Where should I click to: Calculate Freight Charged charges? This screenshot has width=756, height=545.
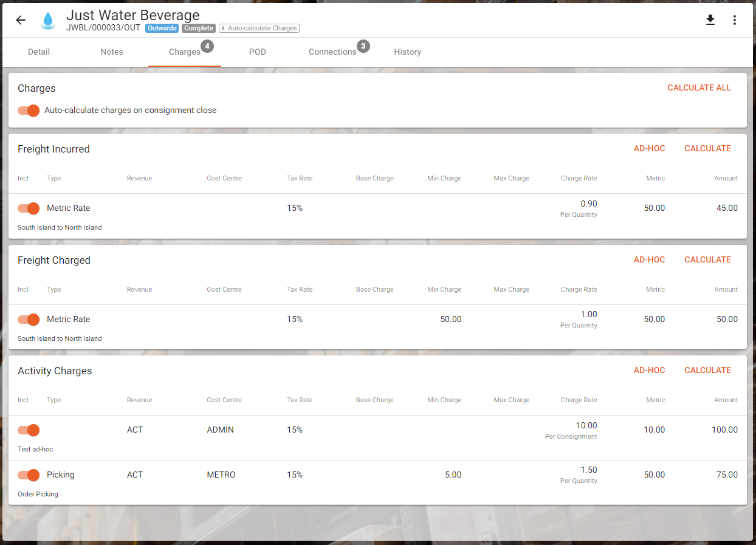(x=708, y=260)
